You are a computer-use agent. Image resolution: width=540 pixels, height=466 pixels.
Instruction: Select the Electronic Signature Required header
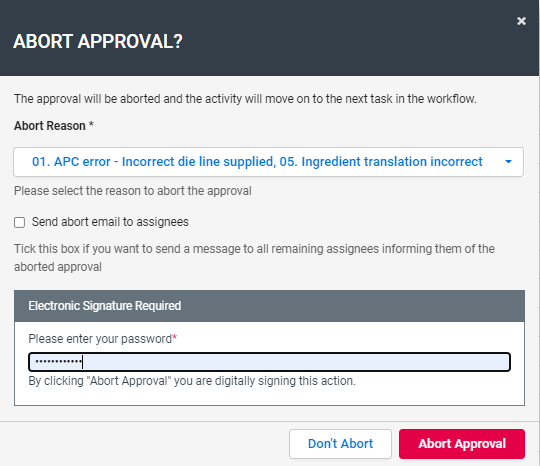point(269,306)
